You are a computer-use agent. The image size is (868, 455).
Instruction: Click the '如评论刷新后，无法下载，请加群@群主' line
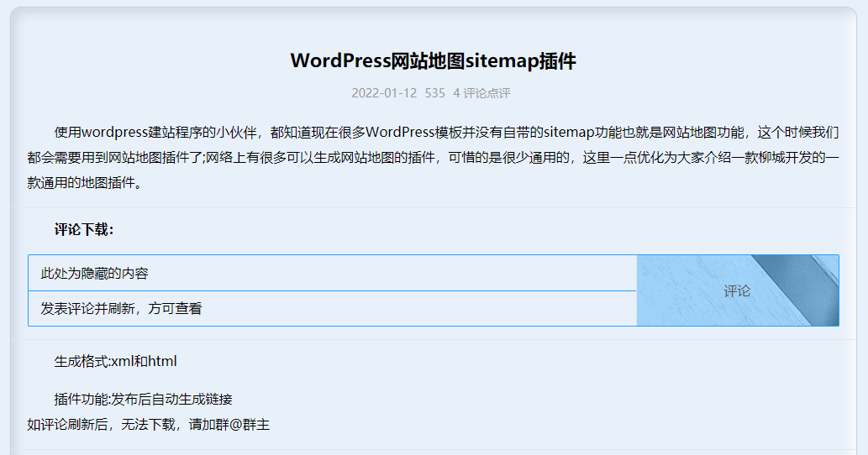pyautogui.click(x=149, y=425)
